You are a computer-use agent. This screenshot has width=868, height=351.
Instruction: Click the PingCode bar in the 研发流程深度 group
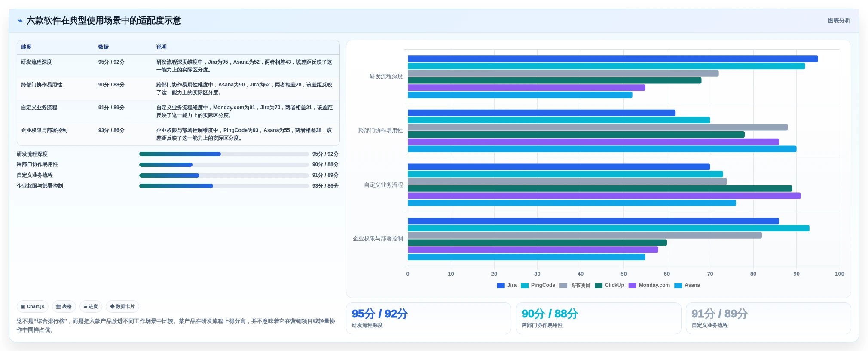click(x=606, y=66)
